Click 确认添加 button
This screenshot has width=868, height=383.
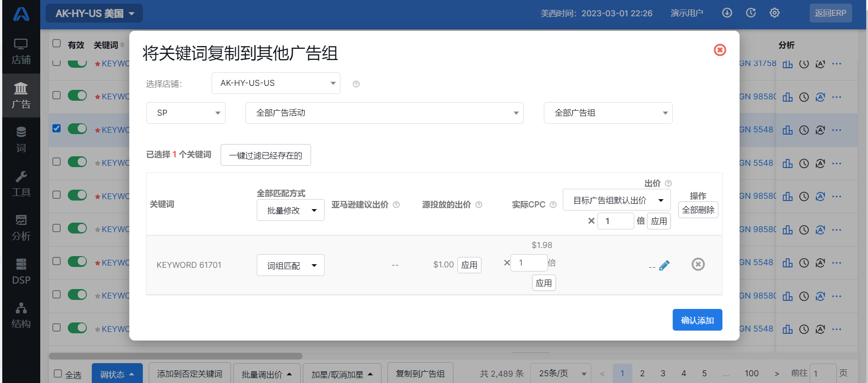pyautogui.click(x=697, y=320)
